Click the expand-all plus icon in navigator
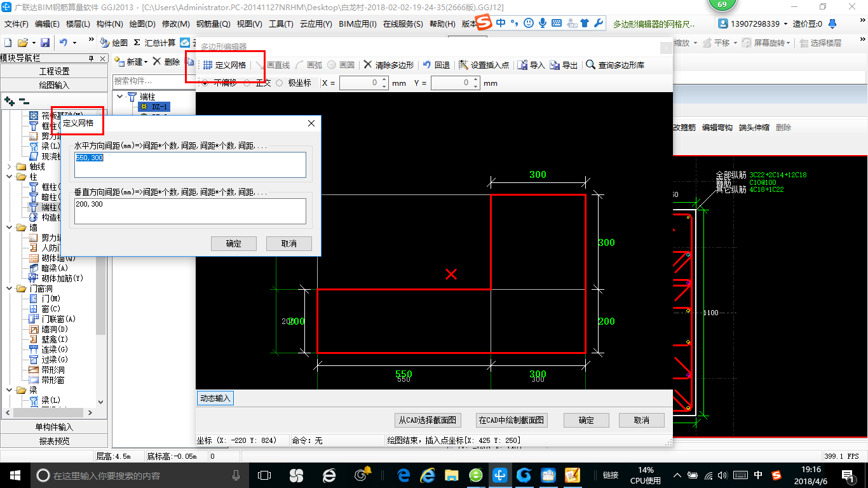 [9, 100]
